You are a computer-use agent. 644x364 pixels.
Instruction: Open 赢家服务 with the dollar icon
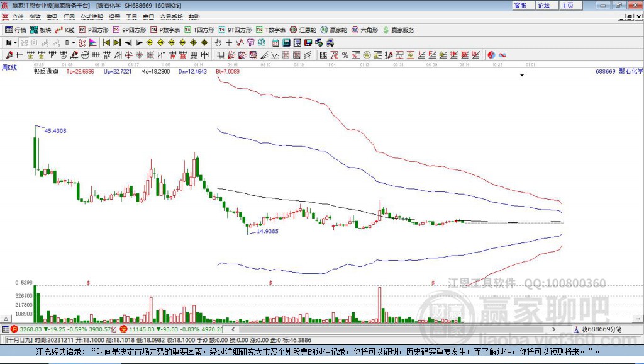click(x=399, y=30)
